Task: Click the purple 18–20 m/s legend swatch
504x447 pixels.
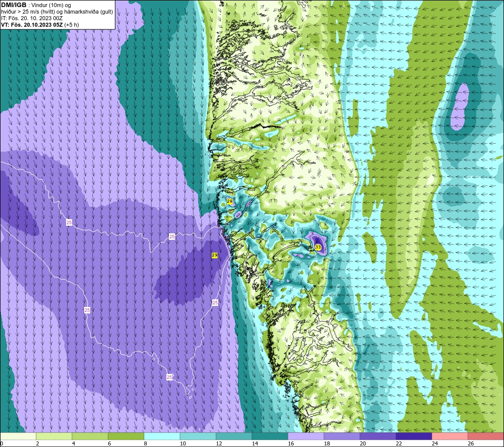Action: (342, 436)
